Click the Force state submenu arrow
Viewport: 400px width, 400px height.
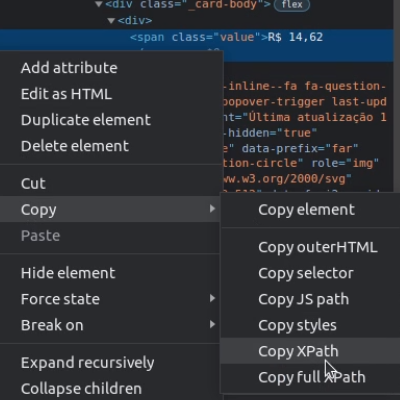tap(212, 298)
